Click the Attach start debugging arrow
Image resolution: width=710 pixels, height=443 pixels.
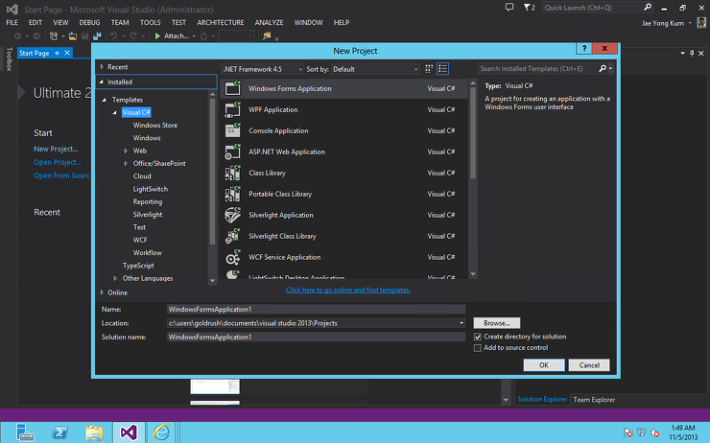pos(158,36)
